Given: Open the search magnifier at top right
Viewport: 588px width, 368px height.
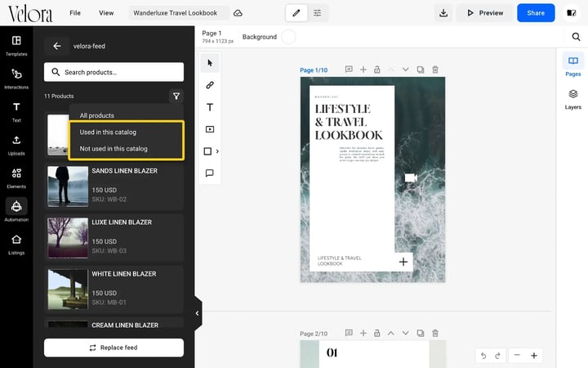Looking at the screenshot, I should (x=576, y=37).
